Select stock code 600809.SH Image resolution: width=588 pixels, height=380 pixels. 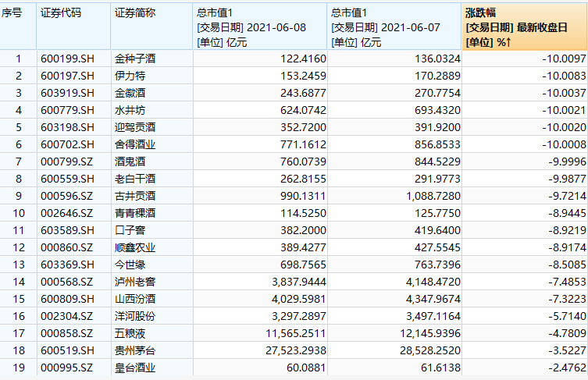(x=67, y=299)
